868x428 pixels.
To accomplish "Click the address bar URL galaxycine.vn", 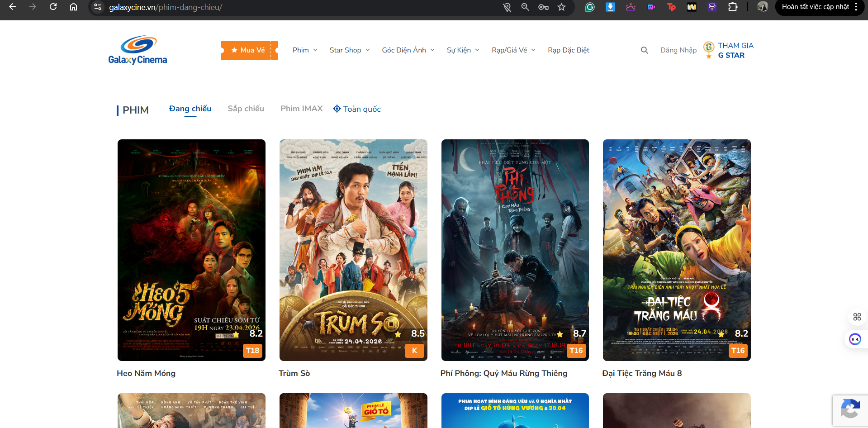I will (x=166, y=7).
